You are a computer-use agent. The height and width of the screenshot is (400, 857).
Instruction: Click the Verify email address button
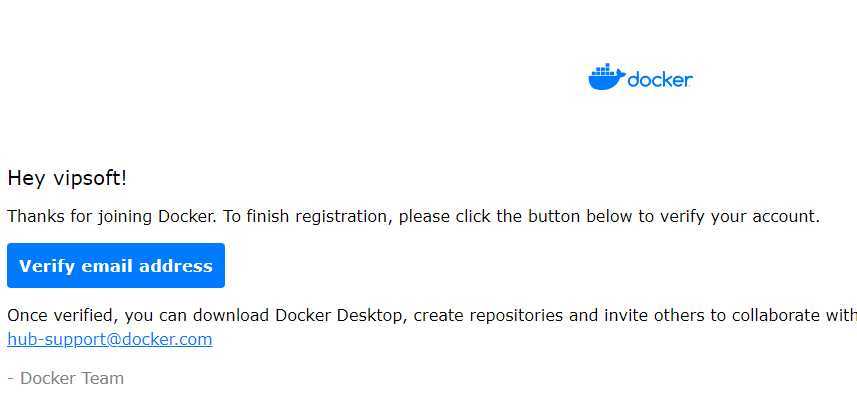coord(116,266)
